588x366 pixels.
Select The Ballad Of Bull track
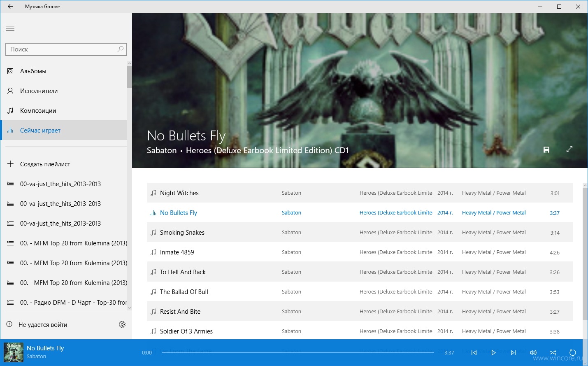pyautogui.click(x=360, y=292)
